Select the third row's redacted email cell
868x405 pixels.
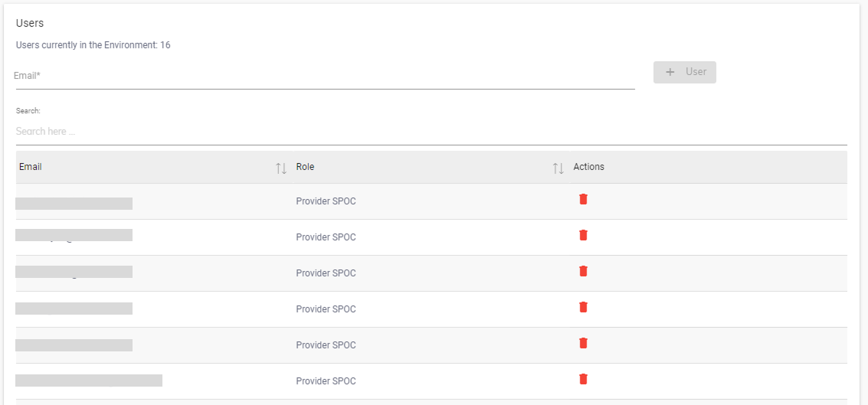click(74, 272)
